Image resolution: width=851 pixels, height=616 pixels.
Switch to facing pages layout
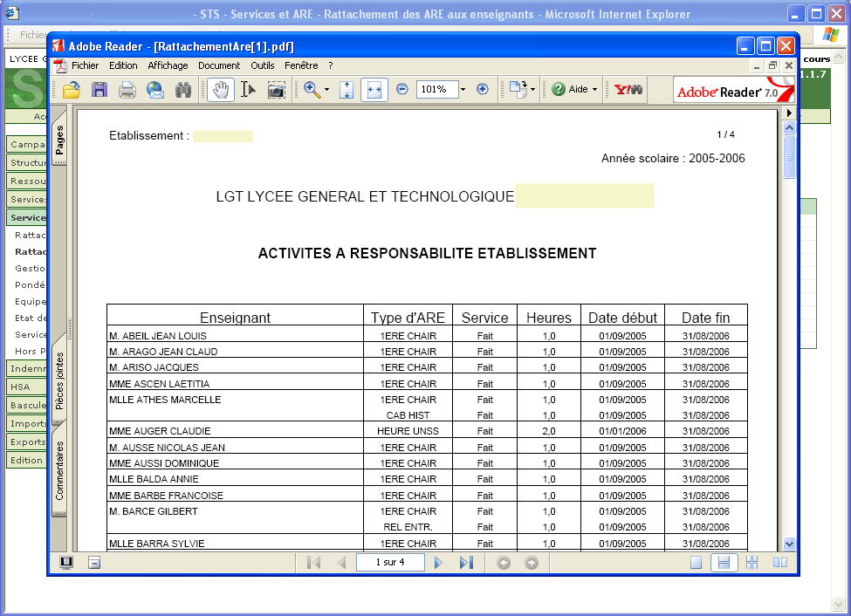[780, 563]
